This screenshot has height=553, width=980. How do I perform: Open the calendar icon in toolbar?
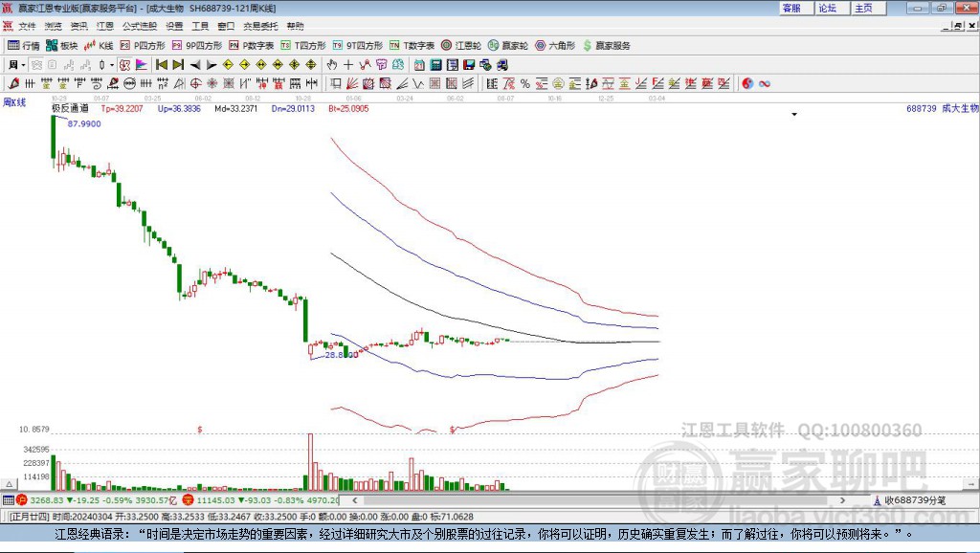(x=419, y=65)
